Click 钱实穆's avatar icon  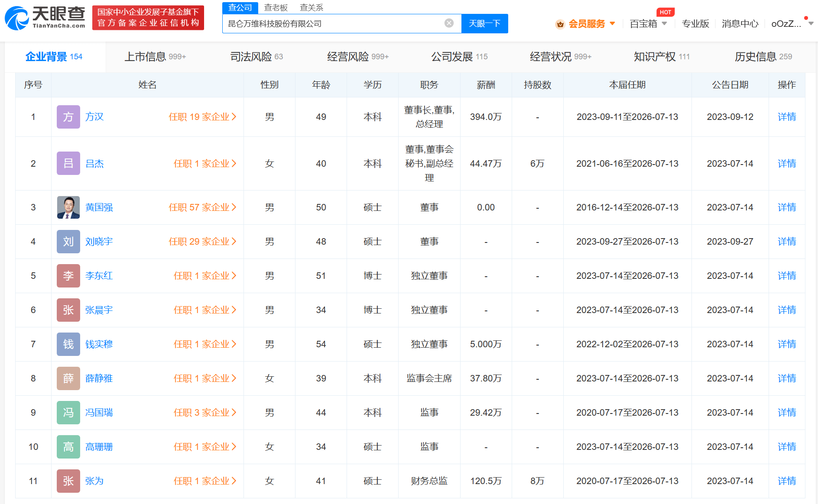point(68,344)
